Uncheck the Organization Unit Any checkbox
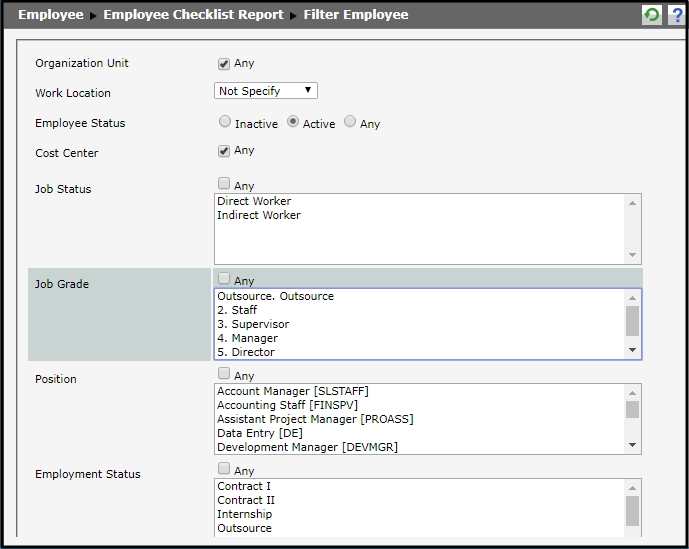The height and width of the screenshot is (549, 689). click(x=224, y=64)
